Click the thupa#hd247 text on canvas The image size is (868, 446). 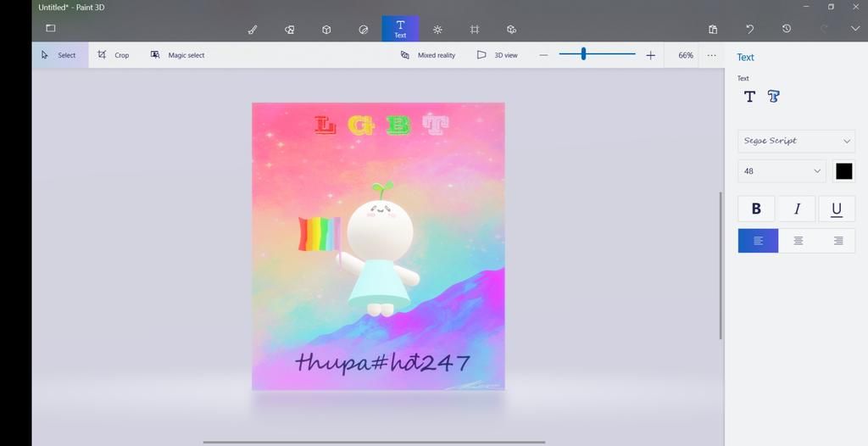point(382,362)
